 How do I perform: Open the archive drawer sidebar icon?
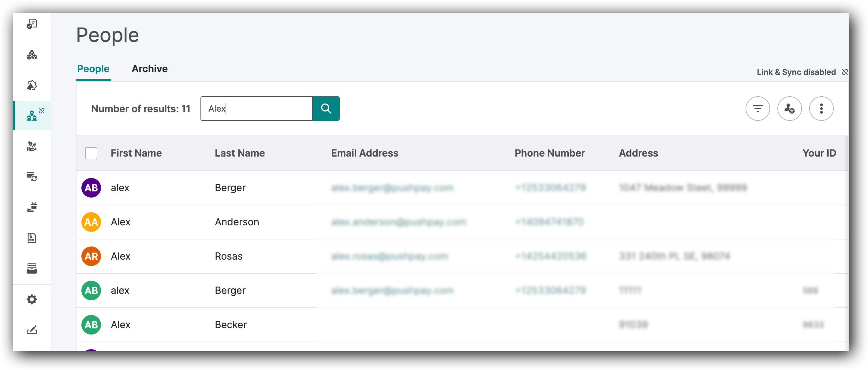coord(32,268)
